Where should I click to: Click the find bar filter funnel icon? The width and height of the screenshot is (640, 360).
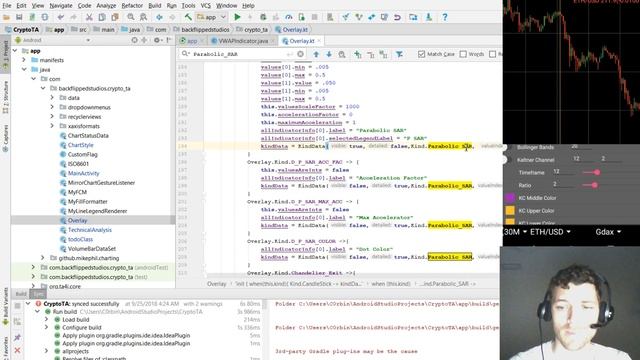click(x=399, y=54)
